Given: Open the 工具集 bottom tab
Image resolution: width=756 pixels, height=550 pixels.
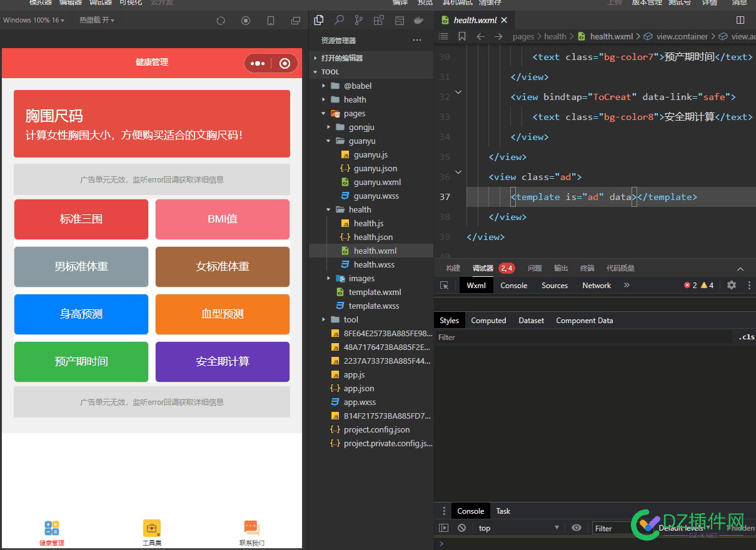Looking at the screenshot, I should 152,533.
